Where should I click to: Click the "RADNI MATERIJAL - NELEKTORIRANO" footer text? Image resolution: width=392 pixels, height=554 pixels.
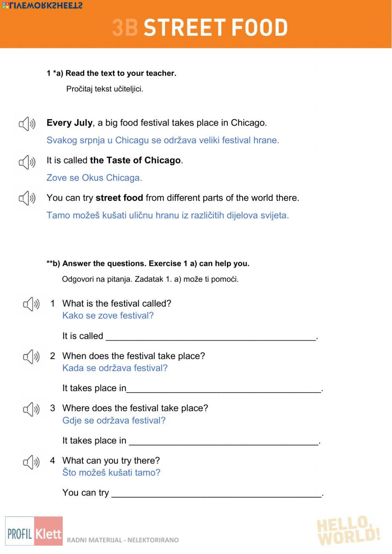(x=123, y=540)
